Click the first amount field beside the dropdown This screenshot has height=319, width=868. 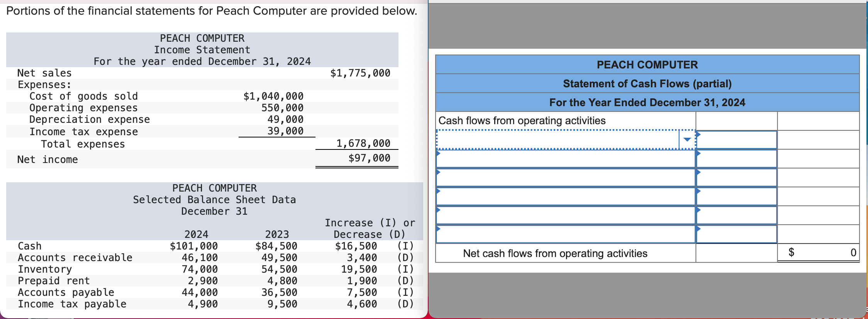coord(736,140)
